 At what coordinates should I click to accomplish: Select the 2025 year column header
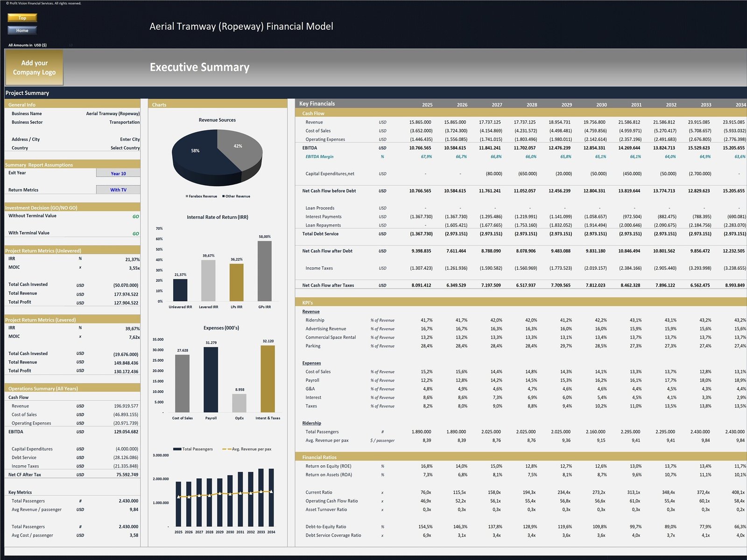point(427,105)
